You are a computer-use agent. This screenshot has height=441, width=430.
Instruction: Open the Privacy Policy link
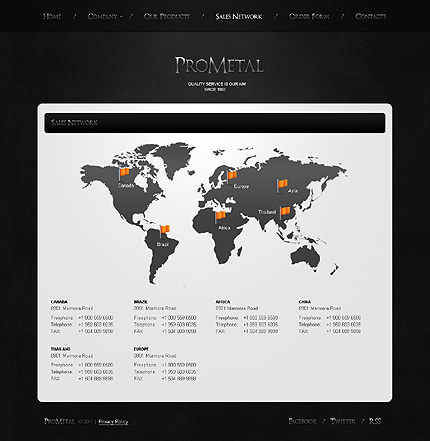(113, 422)
